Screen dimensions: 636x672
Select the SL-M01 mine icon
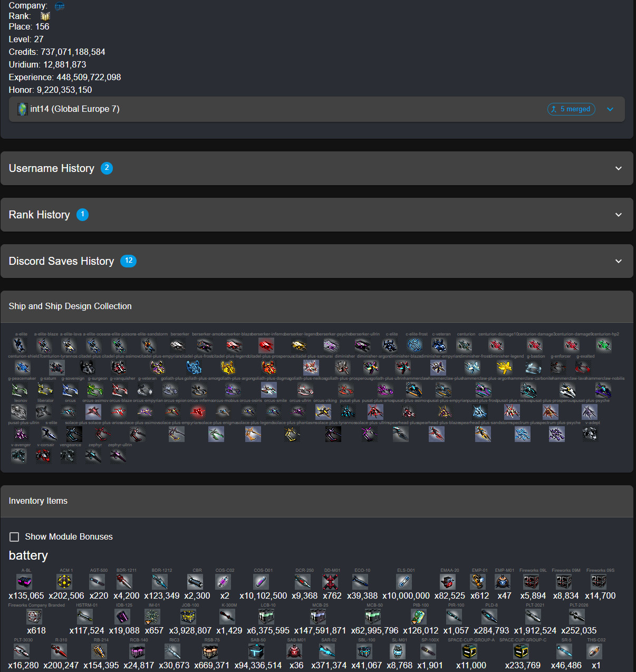(x=398, y=651)
